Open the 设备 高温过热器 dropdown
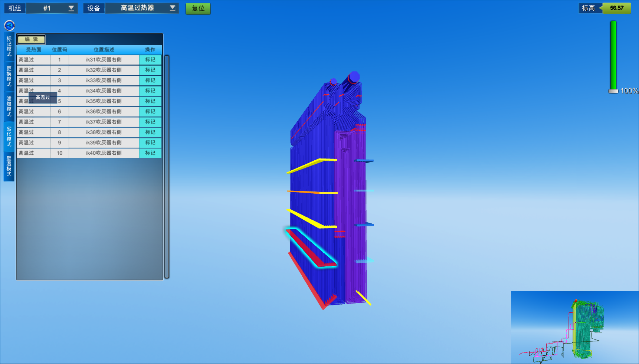The height and width of the screenshot is (364, 639). [142, 8]
